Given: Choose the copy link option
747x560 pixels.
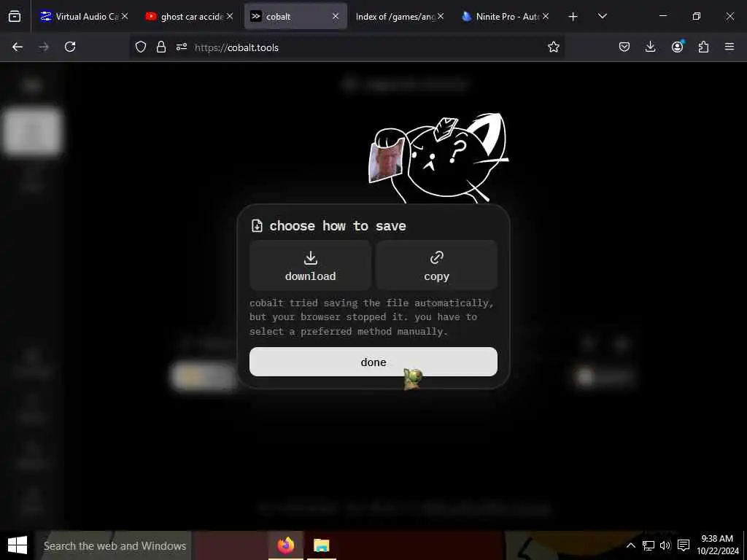Looking at the screenshot, I should (x=436, y=265).
